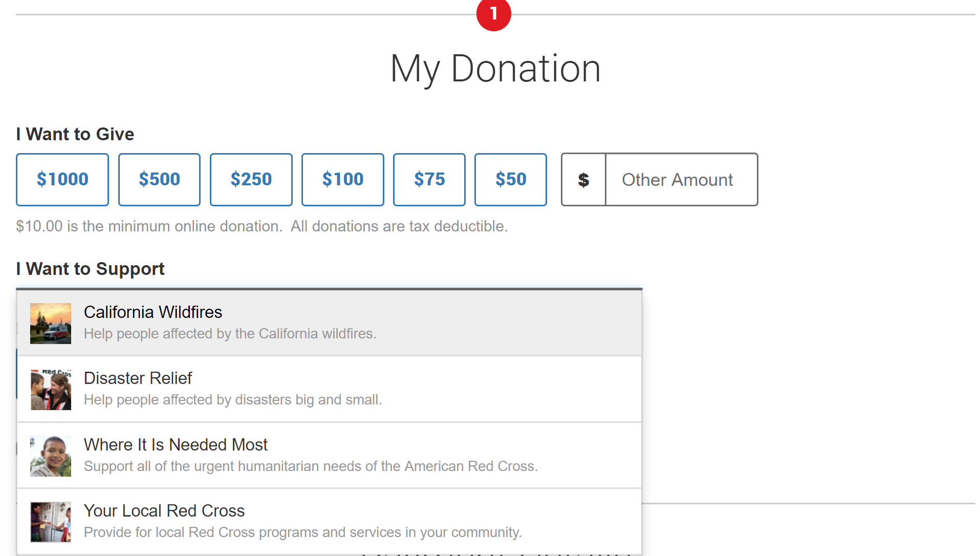The height and width of the screenshot is (556, 980).
Task: Click the Your Local Red Cross thumbnail
Action: (x=51, y=522)
